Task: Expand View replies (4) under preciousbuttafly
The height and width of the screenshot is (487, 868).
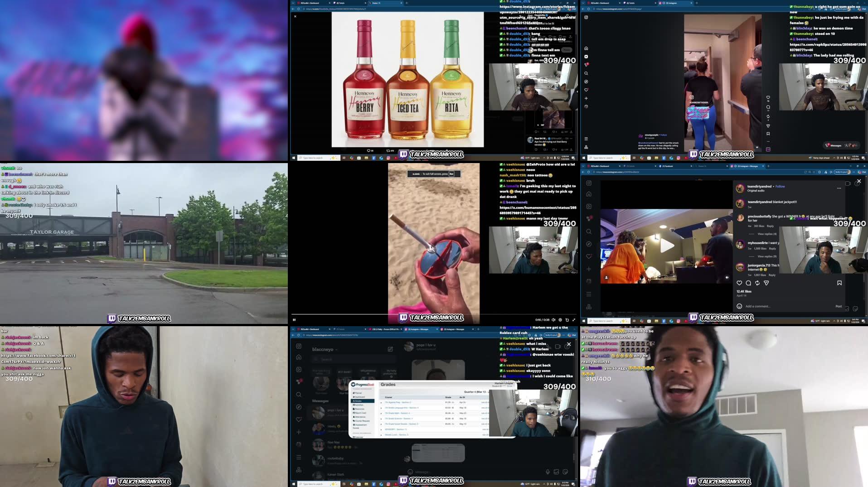Action: coord(767,234)
